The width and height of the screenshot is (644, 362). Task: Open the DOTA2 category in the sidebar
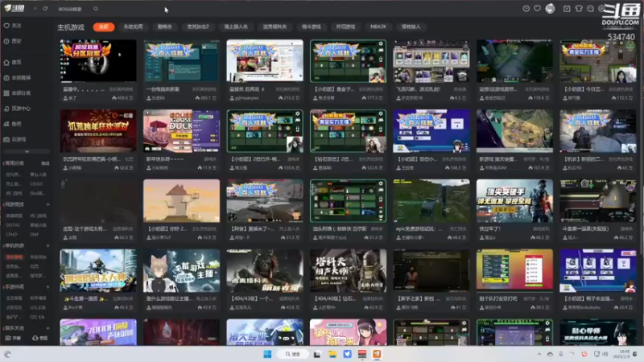point(13,225)
